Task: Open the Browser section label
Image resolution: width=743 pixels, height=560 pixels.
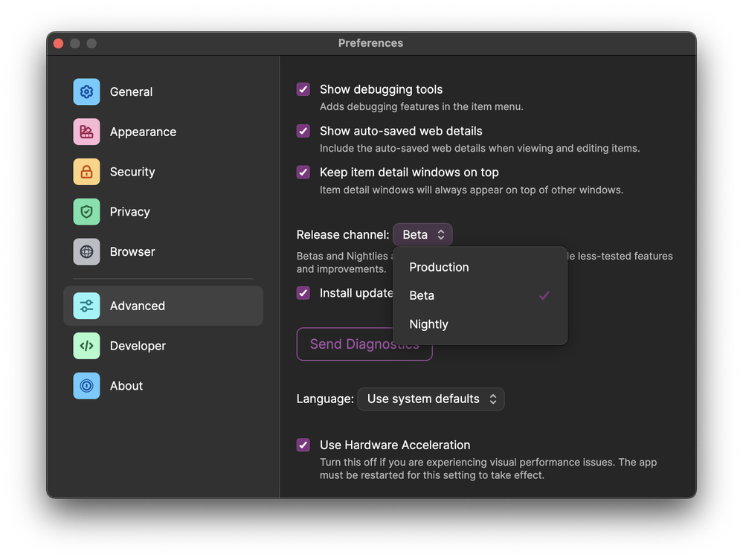Action: pyautogui.click(x=132, y=251)
